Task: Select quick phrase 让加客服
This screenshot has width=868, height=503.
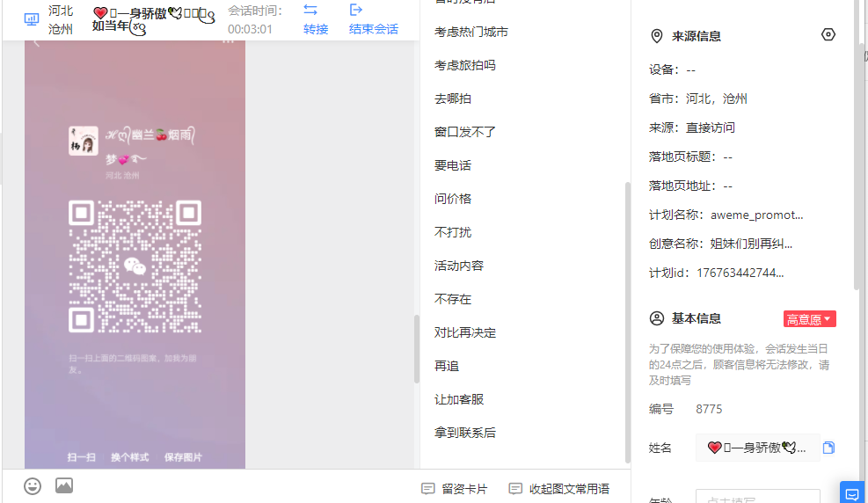Action: [x=459, y=399]
